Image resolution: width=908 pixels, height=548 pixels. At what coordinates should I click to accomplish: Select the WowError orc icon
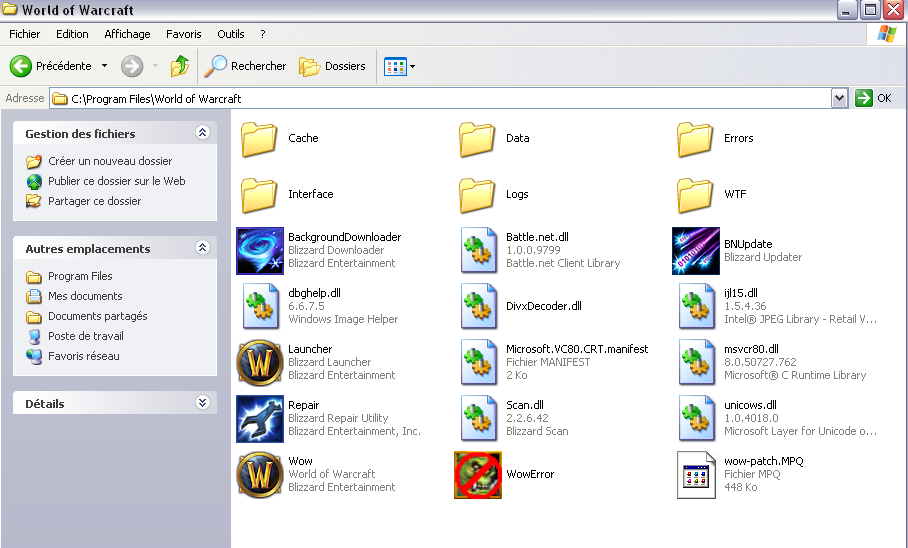pos(478,475)
